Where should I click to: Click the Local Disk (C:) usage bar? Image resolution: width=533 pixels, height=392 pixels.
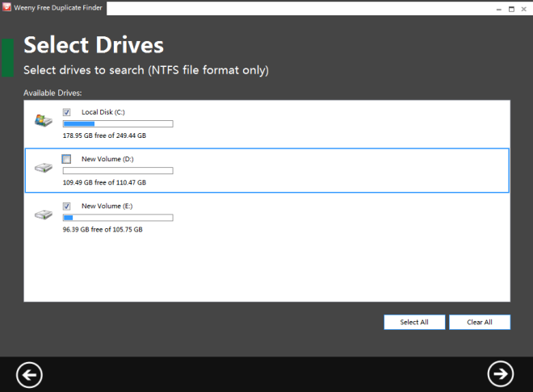[118, 124]
